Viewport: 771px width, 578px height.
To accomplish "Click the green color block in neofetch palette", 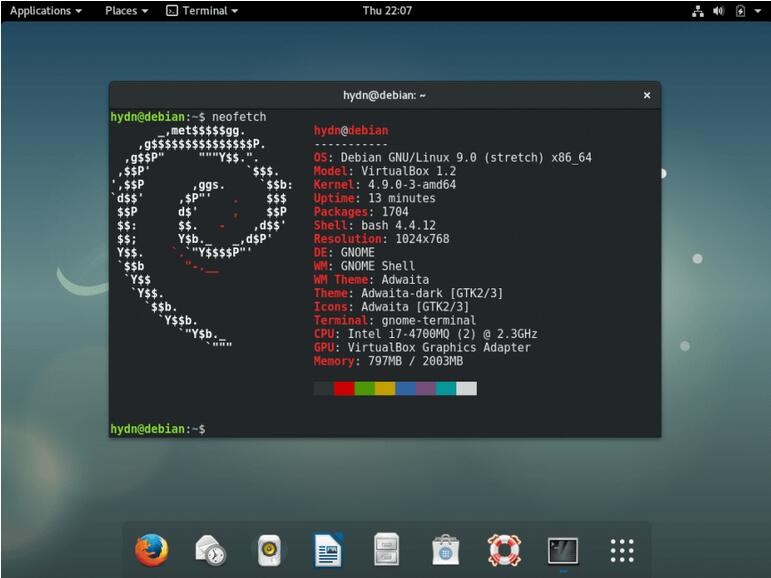I will pos(364,388).
